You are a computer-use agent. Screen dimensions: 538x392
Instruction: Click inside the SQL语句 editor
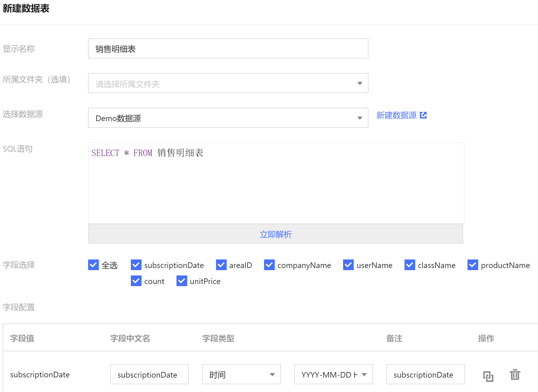(x=276, y=184)
